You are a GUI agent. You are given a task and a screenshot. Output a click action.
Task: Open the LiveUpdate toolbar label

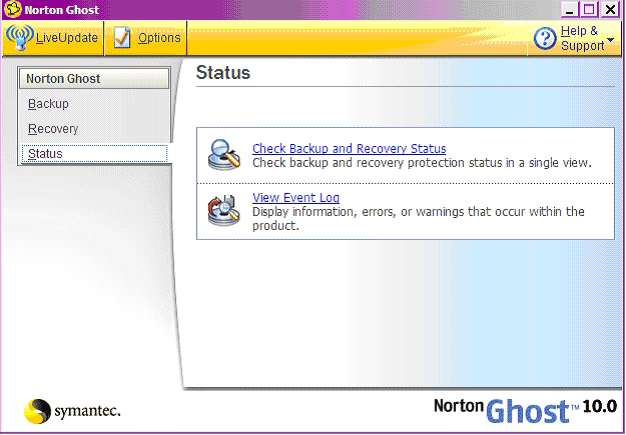(67, 38)
